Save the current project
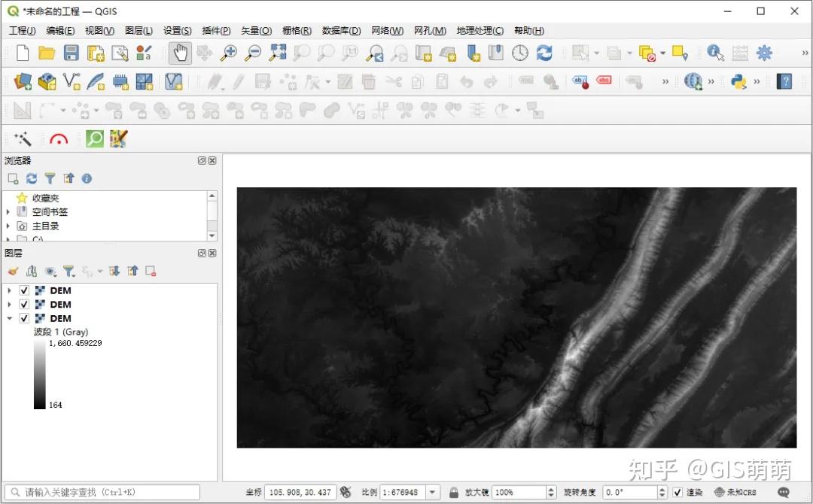 [x=71, y=53]
